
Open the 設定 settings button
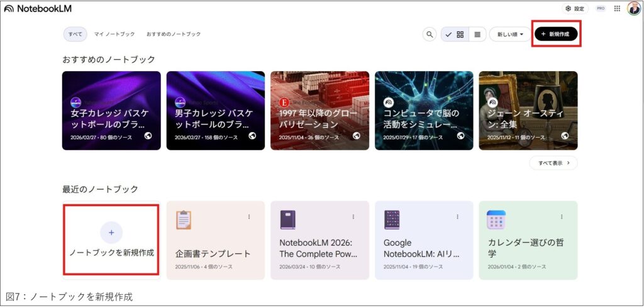pyautogui.click(x=575, y=9)
